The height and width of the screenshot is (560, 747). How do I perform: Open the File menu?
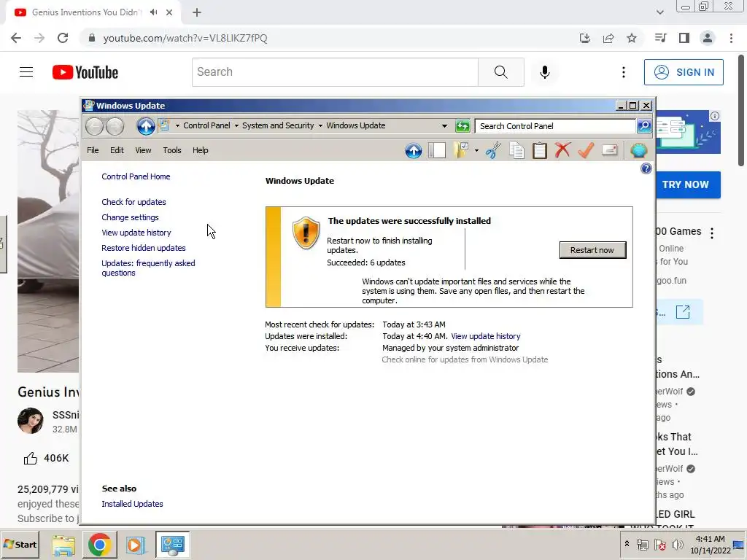click(x=93, y=150)
